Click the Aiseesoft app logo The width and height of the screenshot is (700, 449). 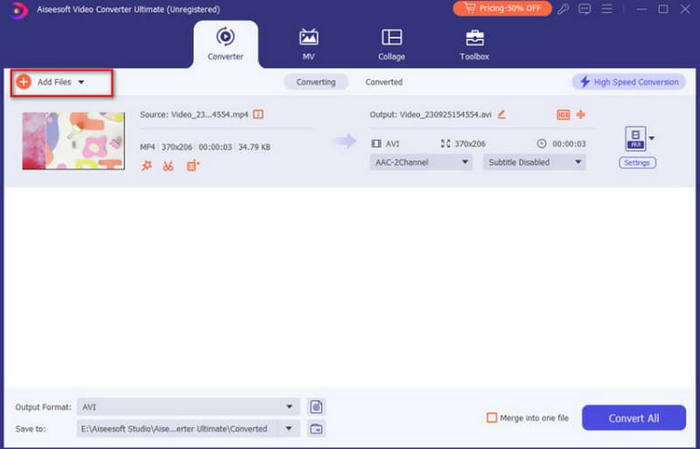pyautogui.click(x=19, y=10)
